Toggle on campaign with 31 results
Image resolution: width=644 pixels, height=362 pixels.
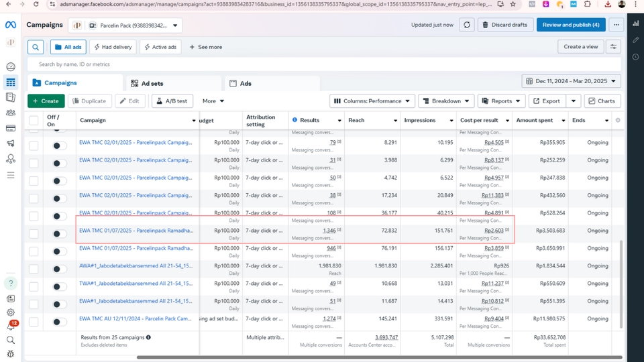(x=60, y=164)
